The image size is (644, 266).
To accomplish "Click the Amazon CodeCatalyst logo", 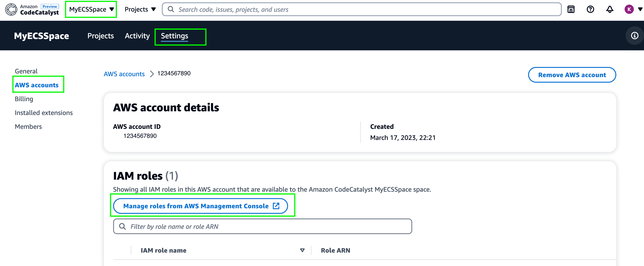I will click(x=32, y=9).
